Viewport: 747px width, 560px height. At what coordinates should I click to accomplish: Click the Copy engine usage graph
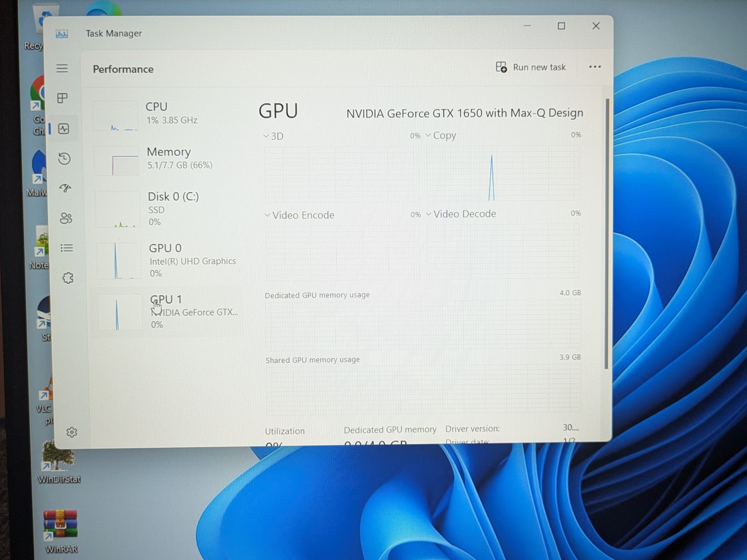[503, 173]
